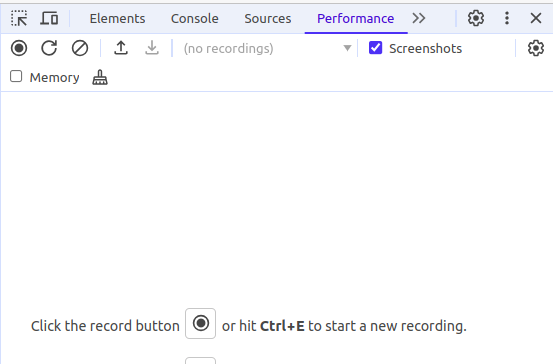Collect garbage with the broom icon
The height and width of the screenshot is (364, 553).
[x=100, y=77]
